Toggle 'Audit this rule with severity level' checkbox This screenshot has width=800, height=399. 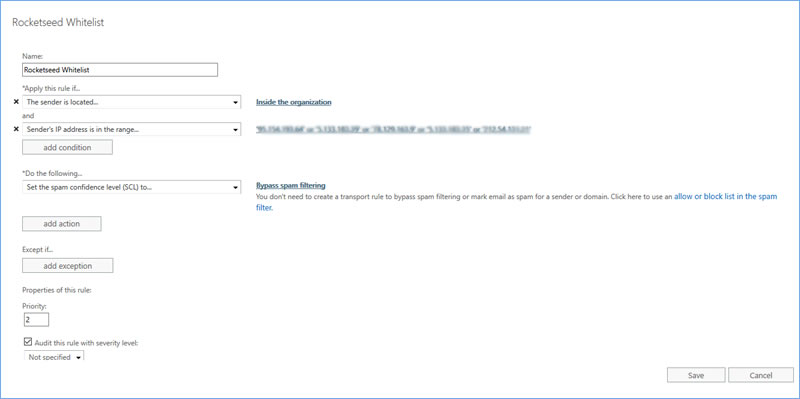pos(28,342)
